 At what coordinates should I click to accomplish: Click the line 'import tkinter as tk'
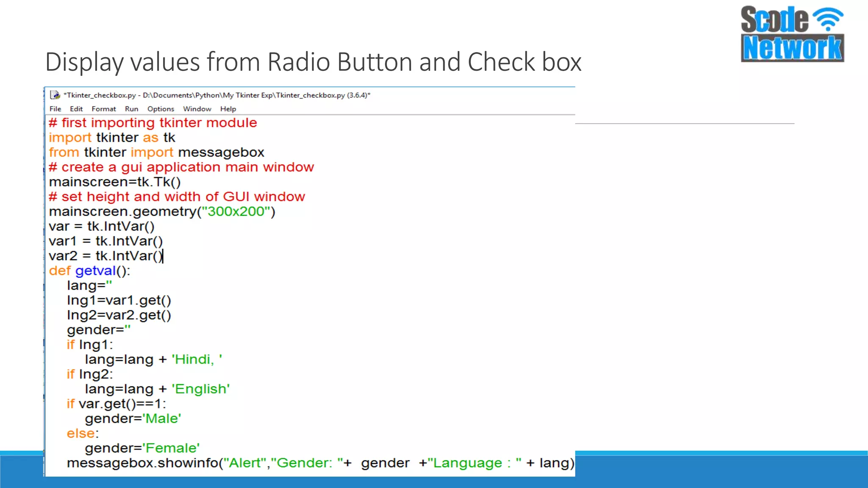[112, 138]
